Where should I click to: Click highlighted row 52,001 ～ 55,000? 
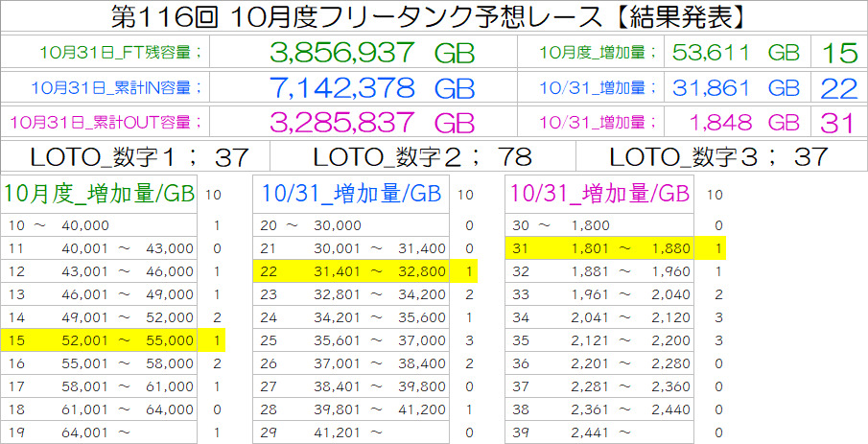(x=101, y=340)
